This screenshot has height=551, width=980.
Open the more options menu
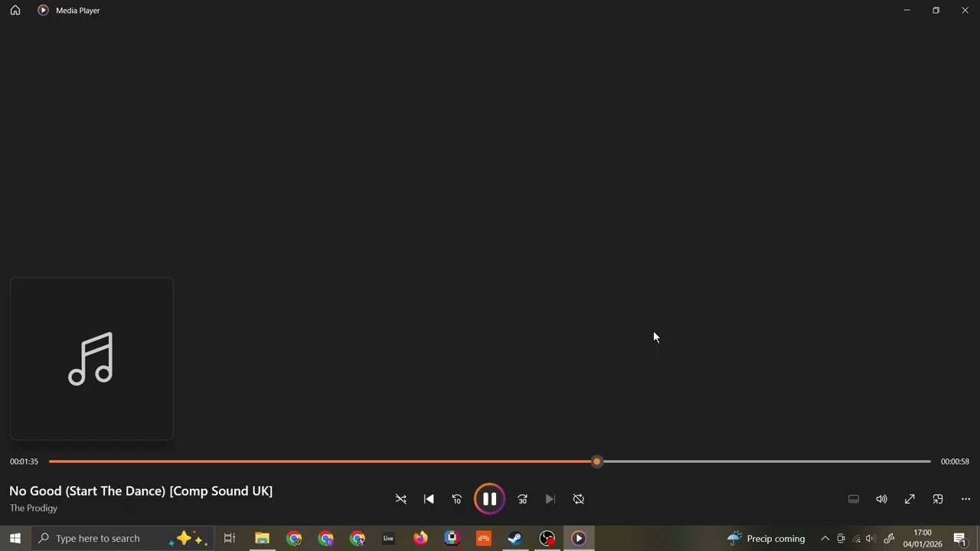coord(965,499)
